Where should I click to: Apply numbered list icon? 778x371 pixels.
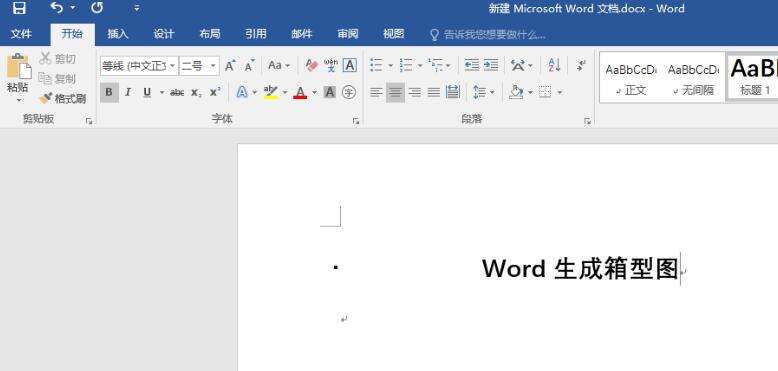406,65
